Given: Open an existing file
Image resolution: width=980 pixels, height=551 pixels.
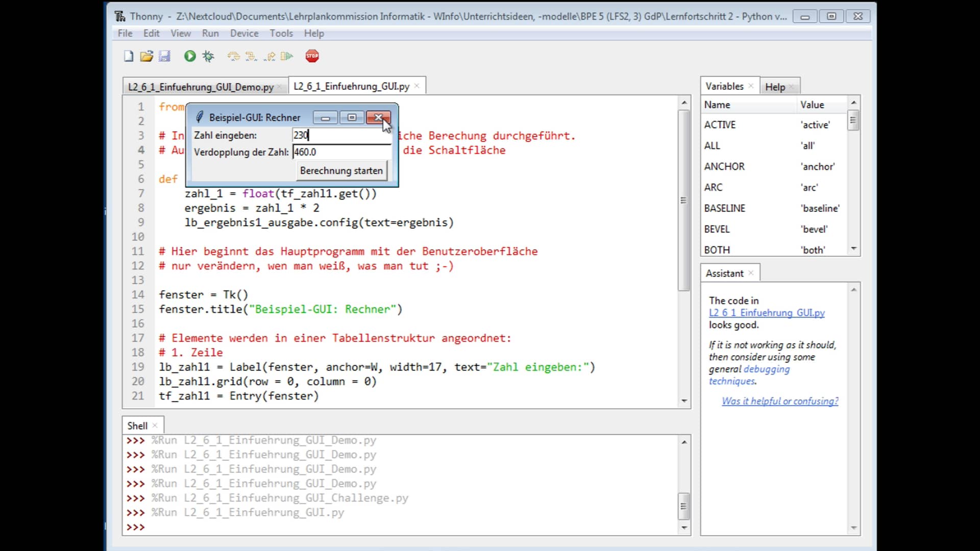Looking at the screenshot, I should 146,56.
